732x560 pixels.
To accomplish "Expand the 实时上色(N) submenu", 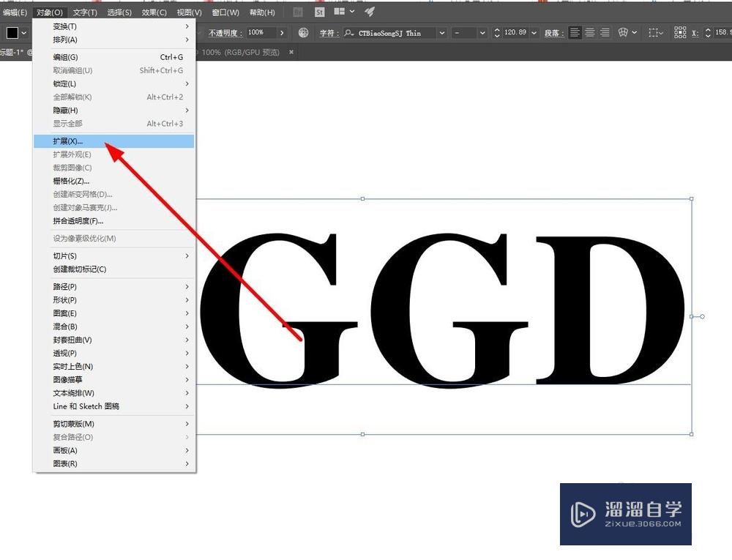I will pyautogui.click(x=114, y=367).
